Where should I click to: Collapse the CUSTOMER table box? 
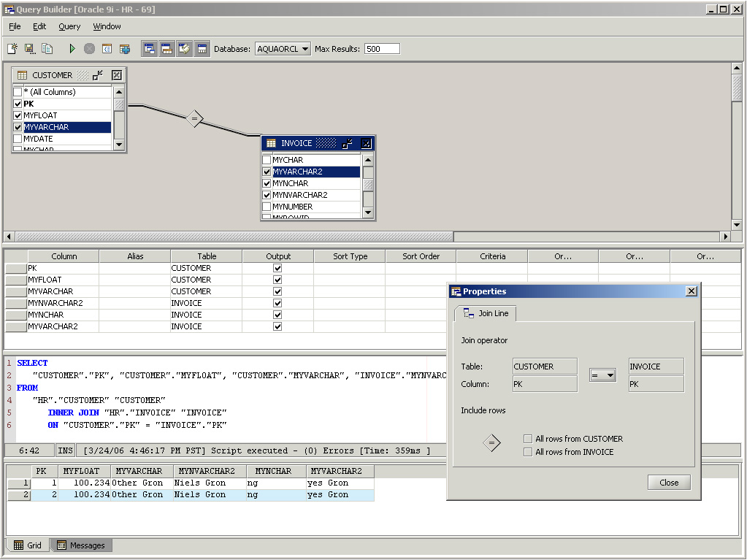click(x=98, y=75)
